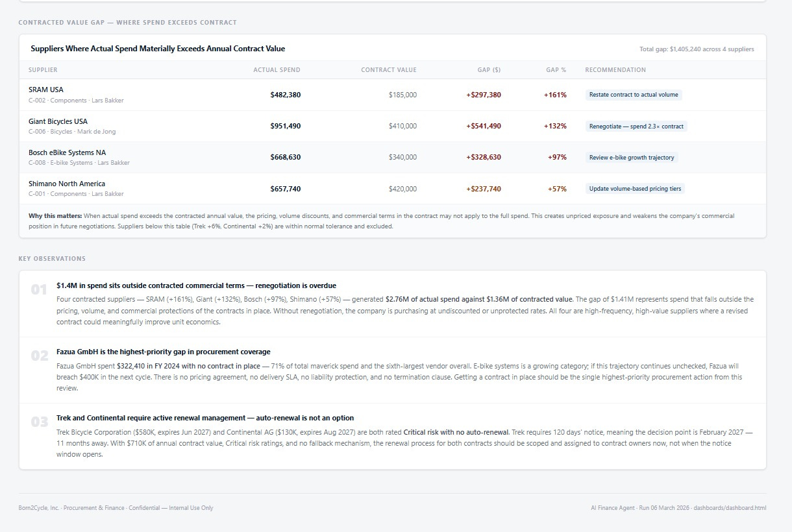Image resolution: width=792 pixels, height=532 pixels.
Task: Click the '$322,410 in FY 2024 with no contract' phrase
Action: tap(188, 366)
